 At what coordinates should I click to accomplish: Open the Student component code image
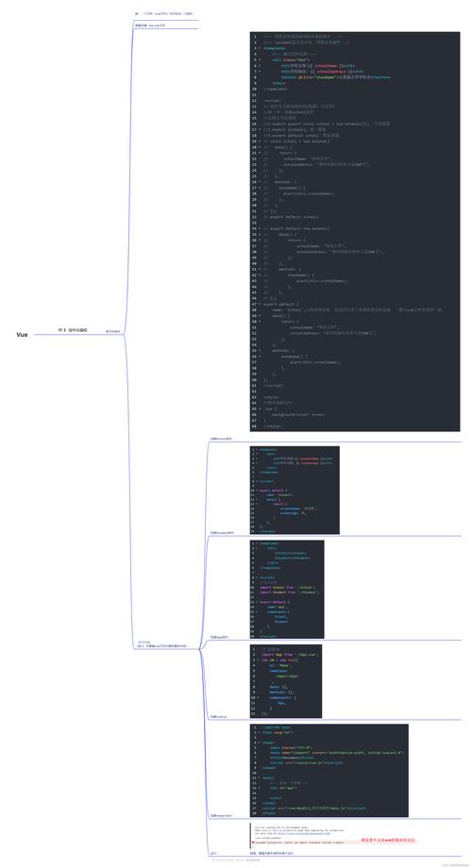point(295,490)
